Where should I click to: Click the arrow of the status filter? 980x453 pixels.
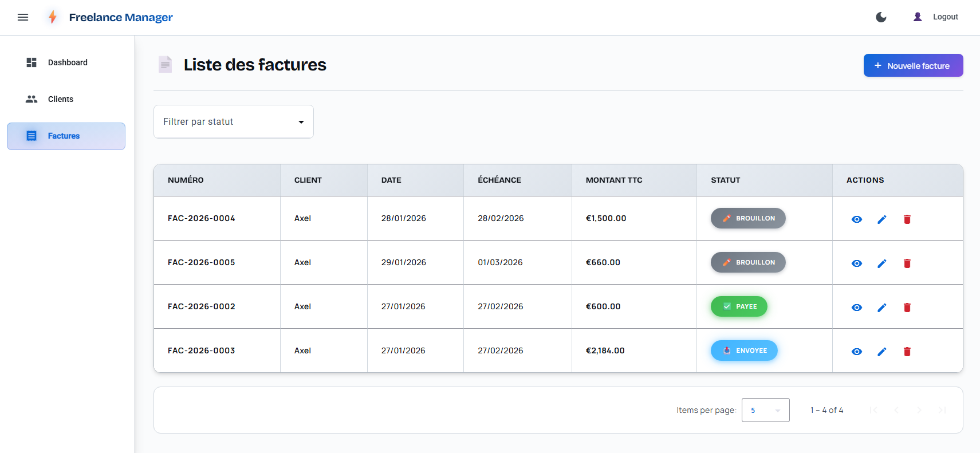[x=301, y=122]
